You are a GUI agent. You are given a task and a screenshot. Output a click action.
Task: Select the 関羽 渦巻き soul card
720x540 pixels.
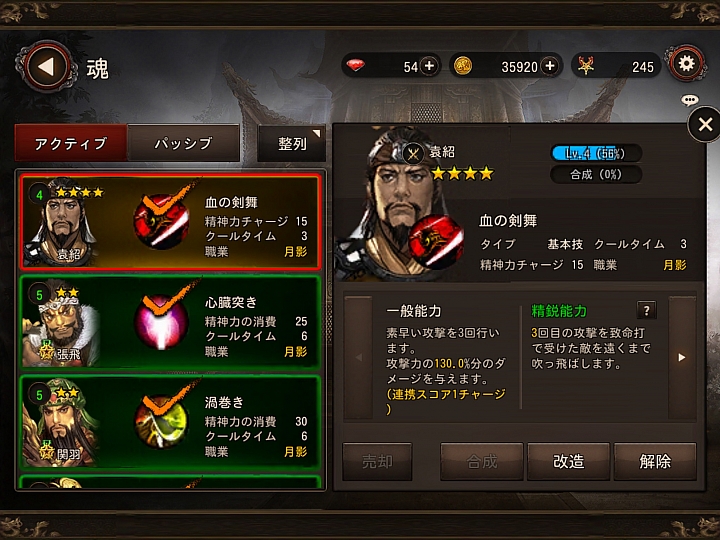coord(170,422)
